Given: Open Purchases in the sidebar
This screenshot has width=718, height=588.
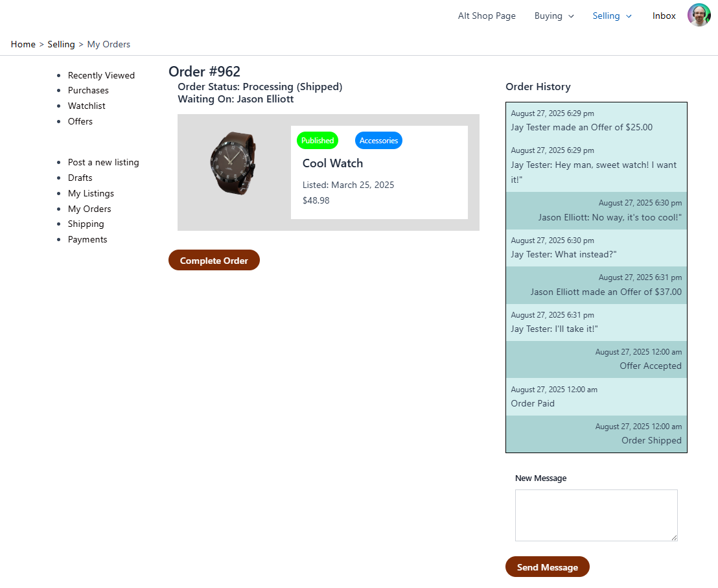Looking at the screenshot, I should [88, 91].
